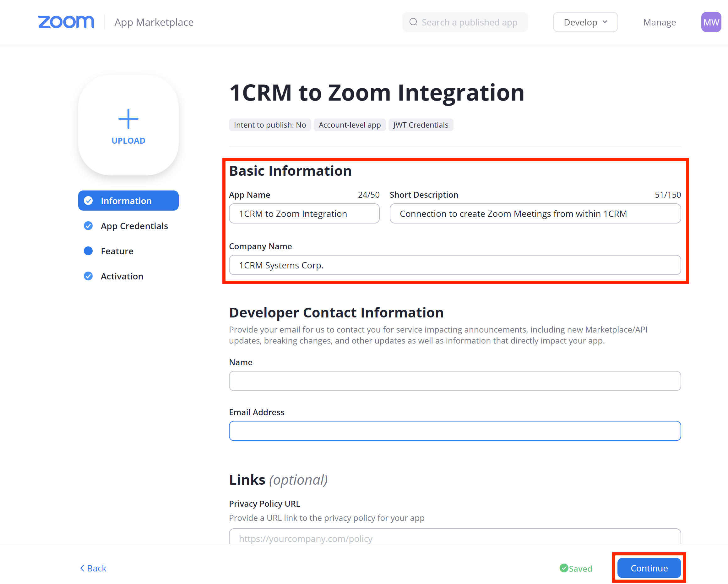The width and height of the screenshot is (728, 584).
Task: Click the 'Company Name' label
Action: [x=260, y=246]
